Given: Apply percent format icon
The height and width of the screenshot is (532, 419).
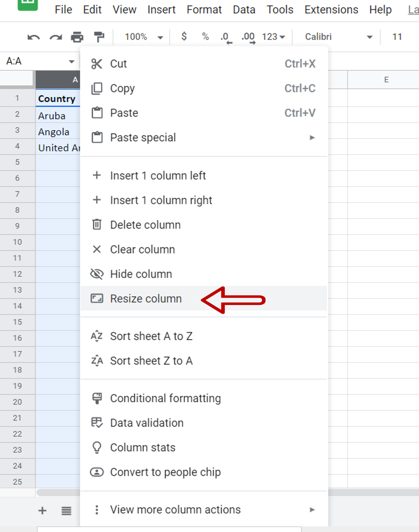Looking at the screenshot, I should 205,37.
